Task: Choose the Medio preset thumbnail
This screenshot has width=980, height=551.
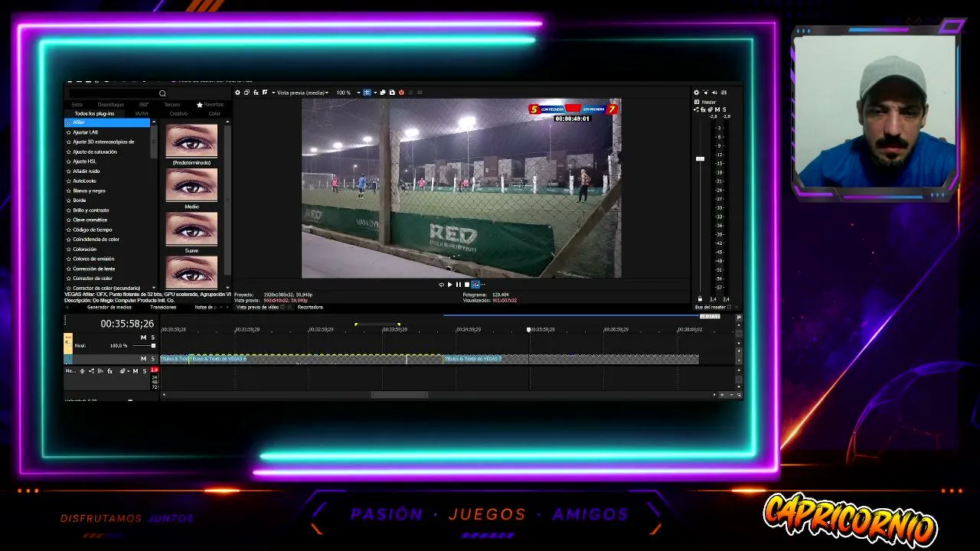Action: pyautogui.click(x=191, y=185)
